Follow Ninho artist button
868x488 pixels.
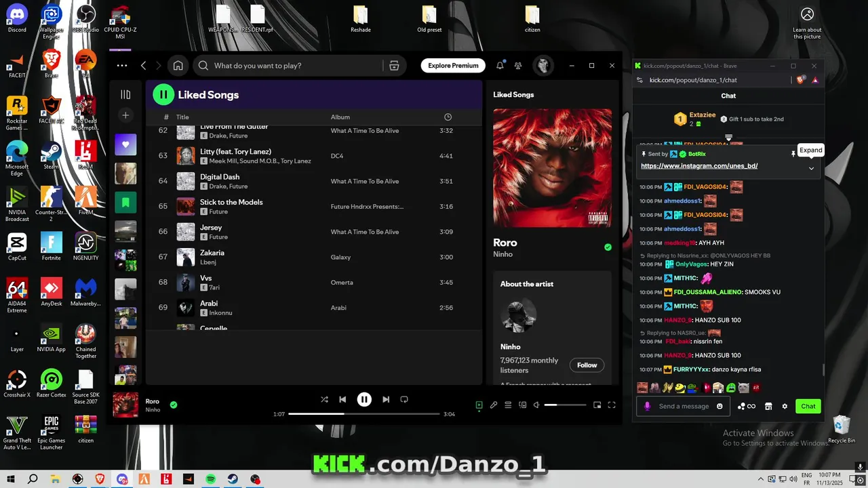(x=587, y=365)
